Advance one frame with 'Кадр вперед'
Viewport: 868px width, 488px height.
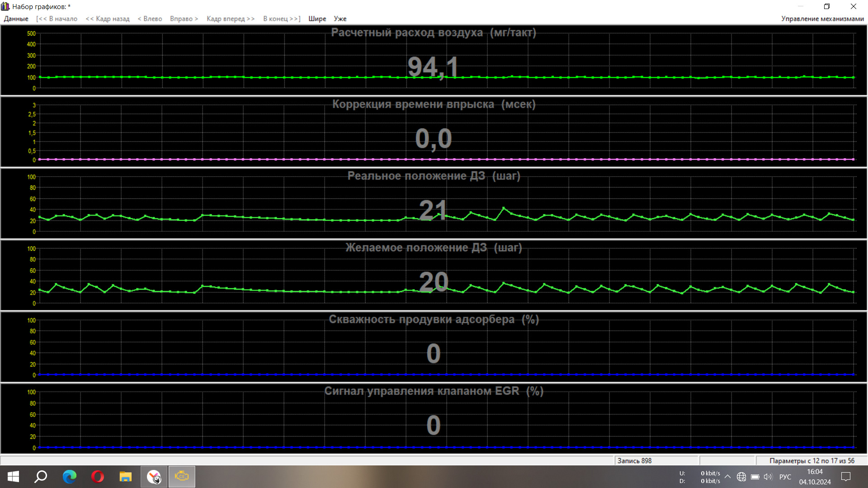231,19
